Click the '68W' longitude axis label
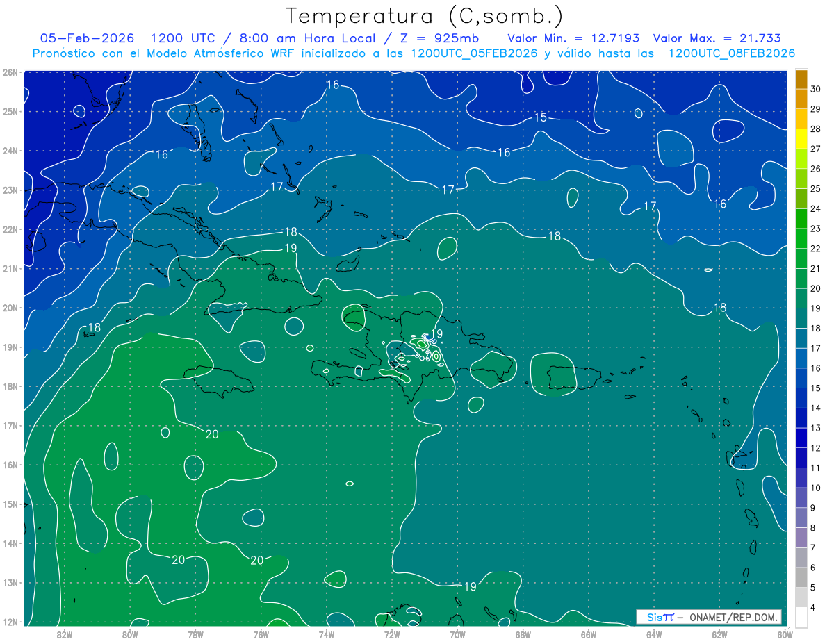 (x=523, y=634)
